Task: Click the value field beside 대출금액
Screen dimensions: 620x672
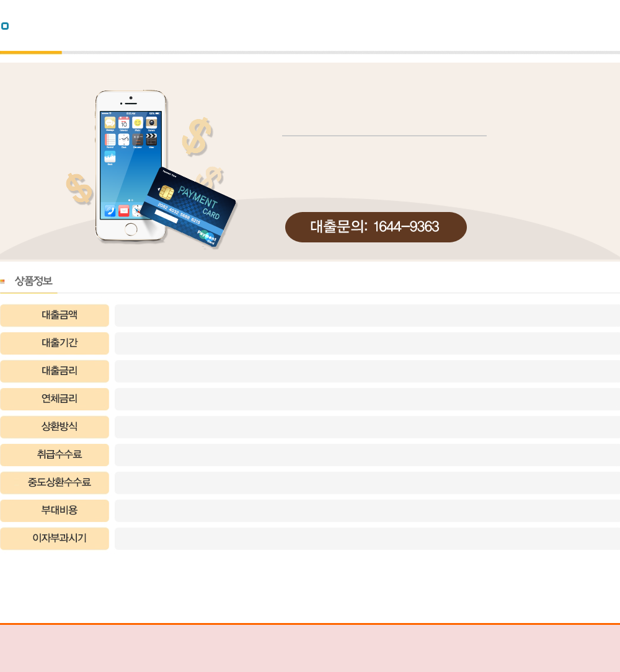Action: (x=368, y=315)
